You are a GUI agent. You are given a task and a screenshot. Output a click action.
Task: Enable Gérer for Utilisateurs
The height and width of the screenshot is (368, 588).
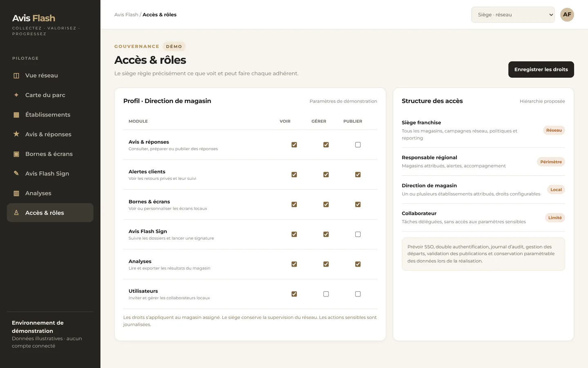point(326,294)
